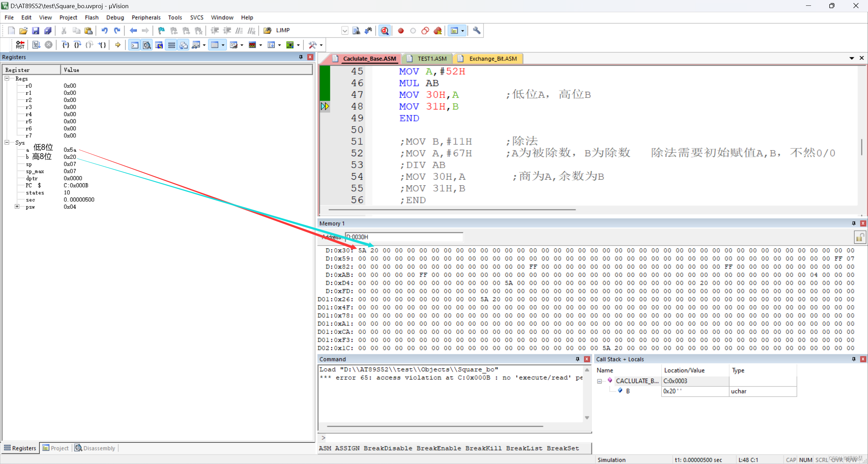Expand the psw register node
Viewport: 868px width, 464px height.
click(17, 206)
